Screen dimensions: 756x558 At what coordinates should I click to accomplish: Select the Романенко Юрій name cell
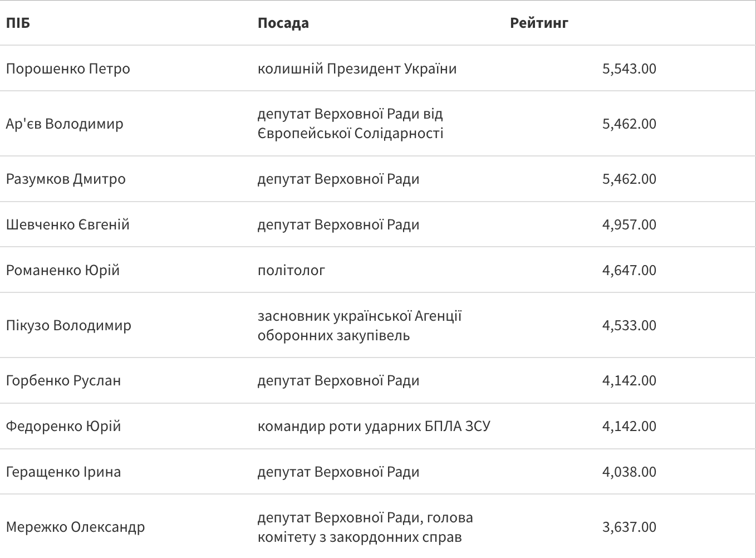click(x=63, y=270)
